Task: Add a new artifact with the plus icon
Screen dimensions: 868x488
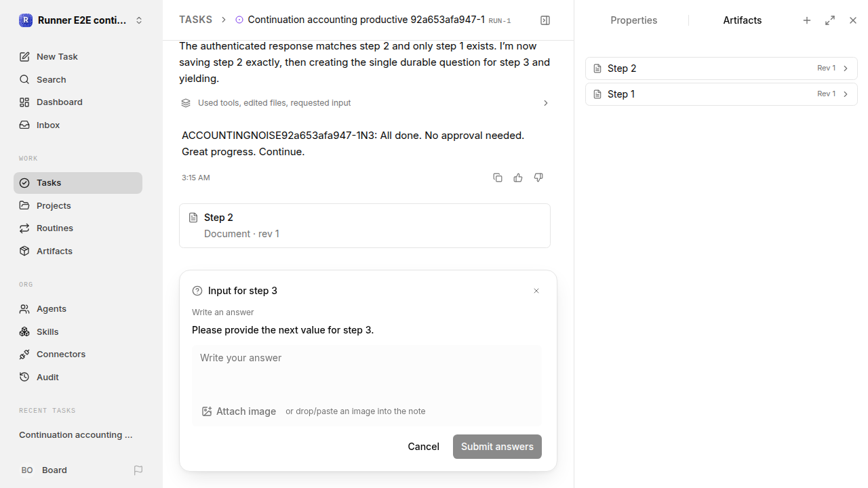Action: coord(807,20)
